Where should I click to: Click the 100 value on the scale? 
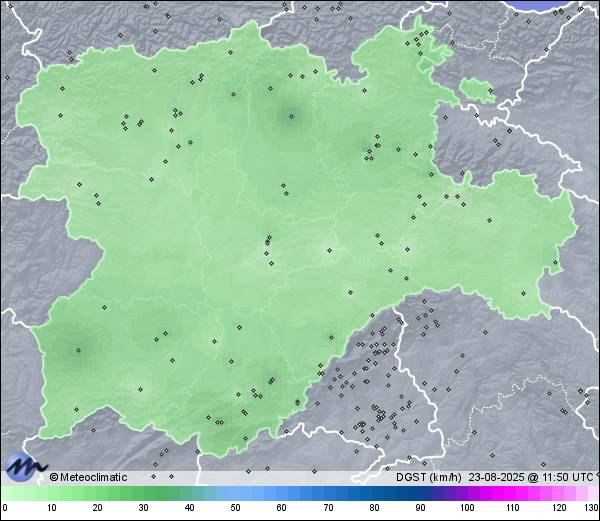[x=467, y=508]
